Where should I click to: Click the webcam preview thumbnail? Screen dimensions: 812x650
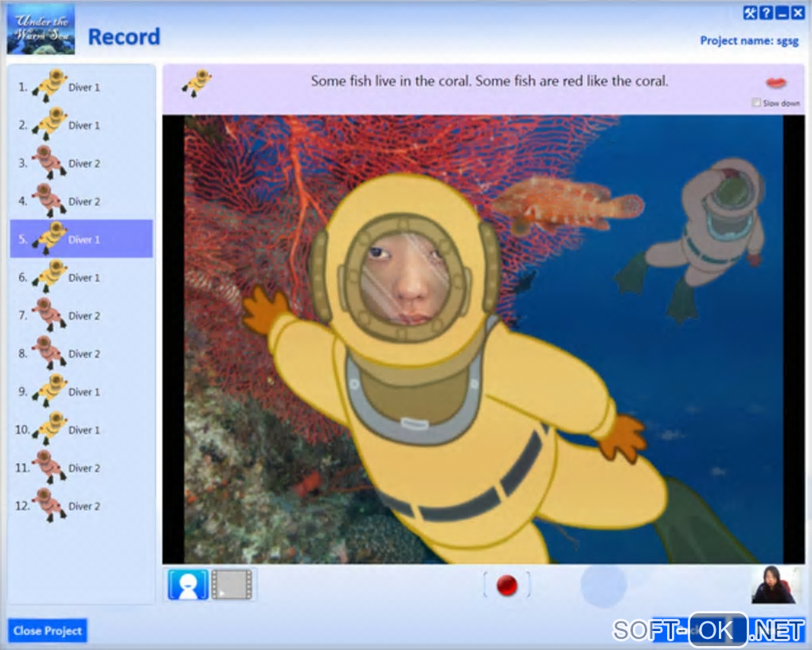coord(773,585)
